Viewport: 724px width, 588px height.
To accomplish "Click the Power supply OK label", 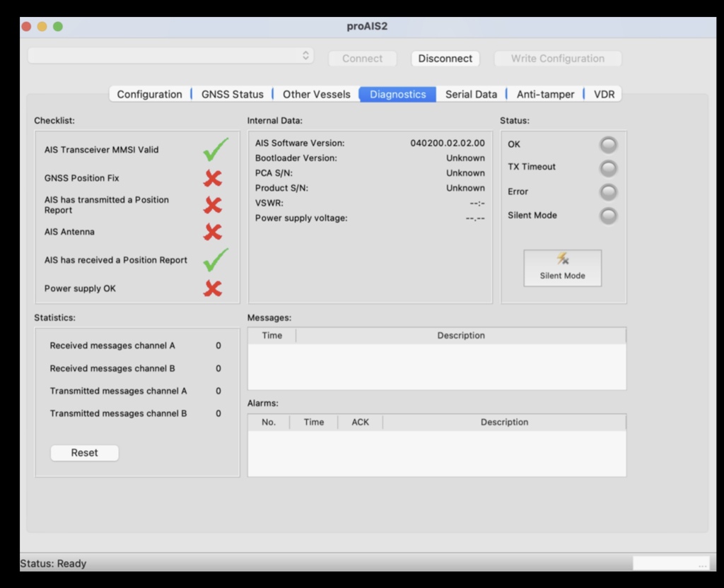I will (80, 288).
